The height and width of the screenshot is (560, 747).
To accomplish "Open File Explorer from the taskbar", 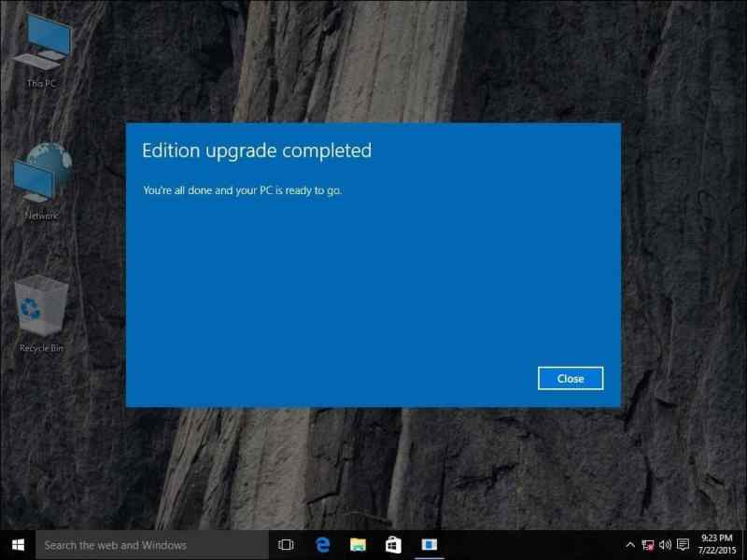I will (x=358, y=545).
